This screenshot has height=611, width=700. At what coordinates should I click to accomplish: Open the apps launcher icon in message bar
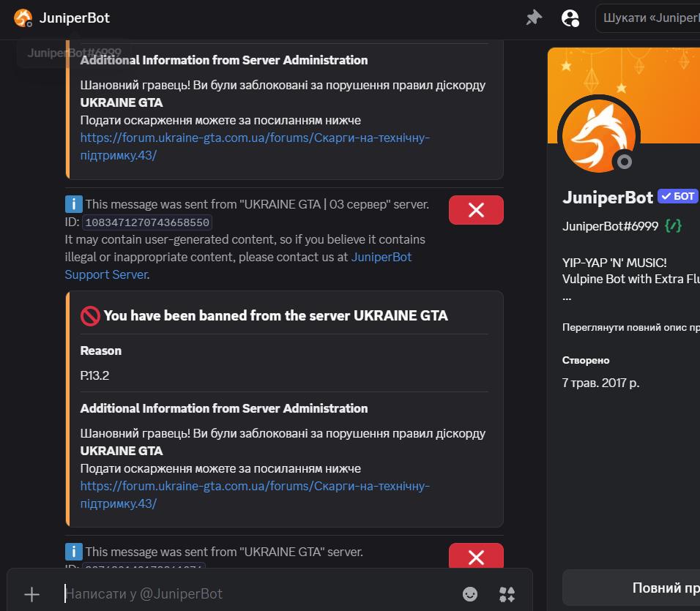click(x=507, y=594)
